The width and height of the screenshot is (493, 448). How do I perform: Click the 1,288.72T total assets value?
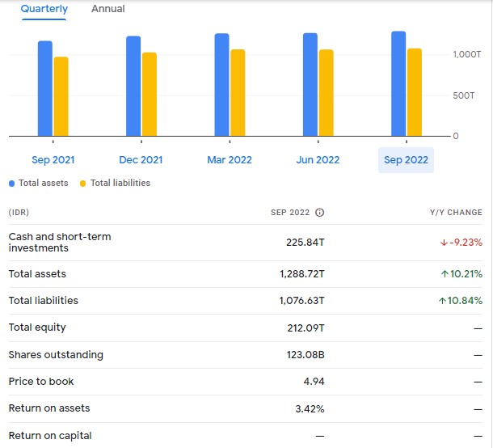point(301,274)
